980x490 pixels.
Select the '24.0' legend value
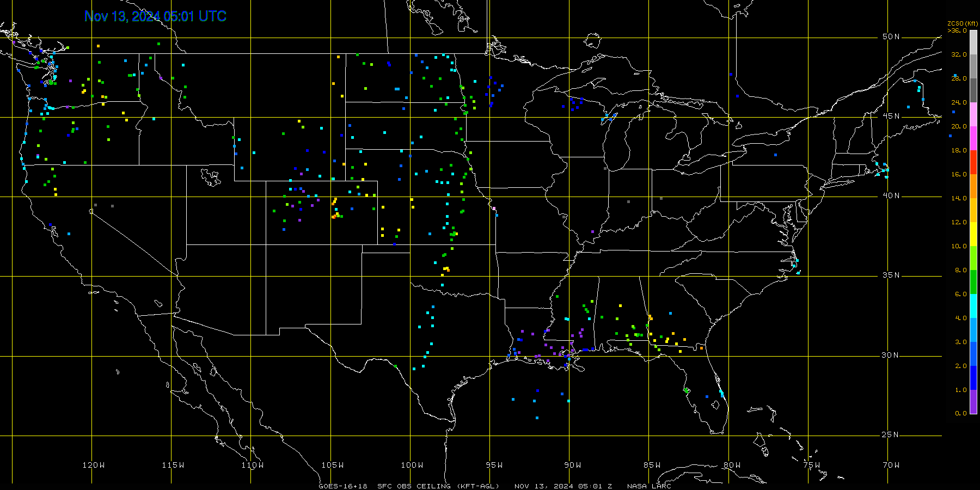959,102
